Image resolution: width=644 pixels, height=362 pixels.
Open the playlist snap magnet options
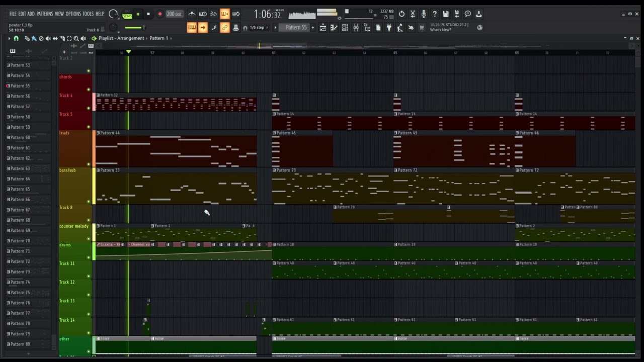[x=16, y=38]
